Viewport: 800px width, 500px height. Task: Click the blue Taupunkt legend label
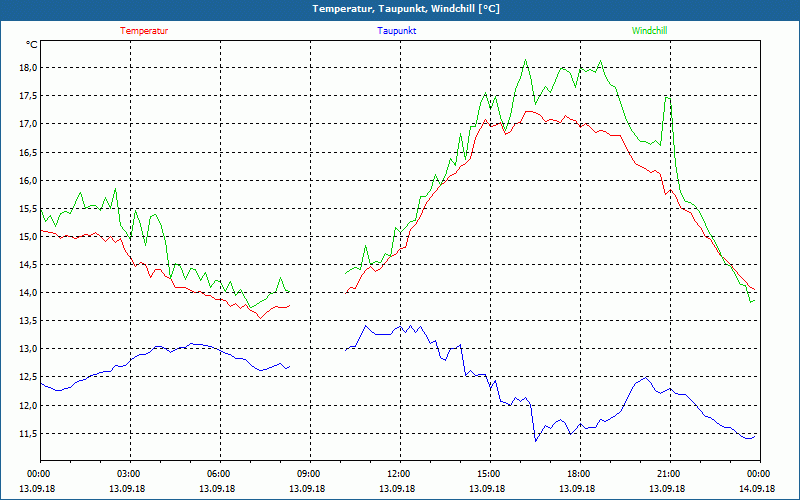(x=397, y=31)
